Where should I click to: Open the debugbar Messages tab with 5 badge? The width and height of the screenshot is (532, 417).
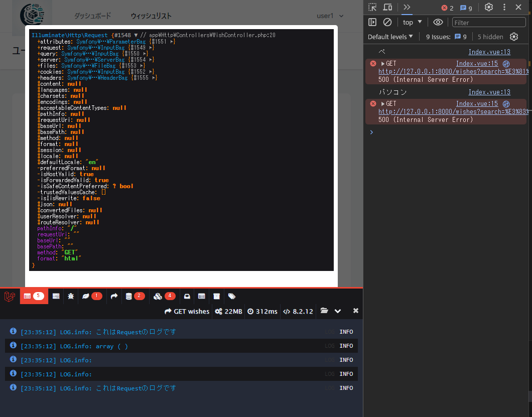tap(33, 297)
